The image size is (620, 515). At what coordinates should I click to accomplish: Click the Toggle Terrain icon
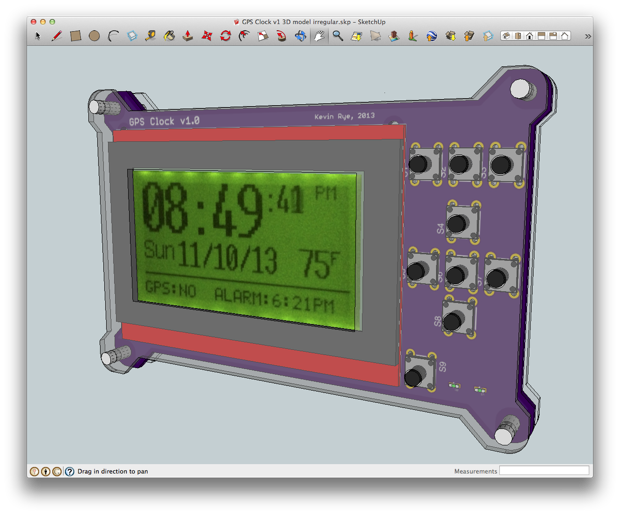click(x=394, y=36)
